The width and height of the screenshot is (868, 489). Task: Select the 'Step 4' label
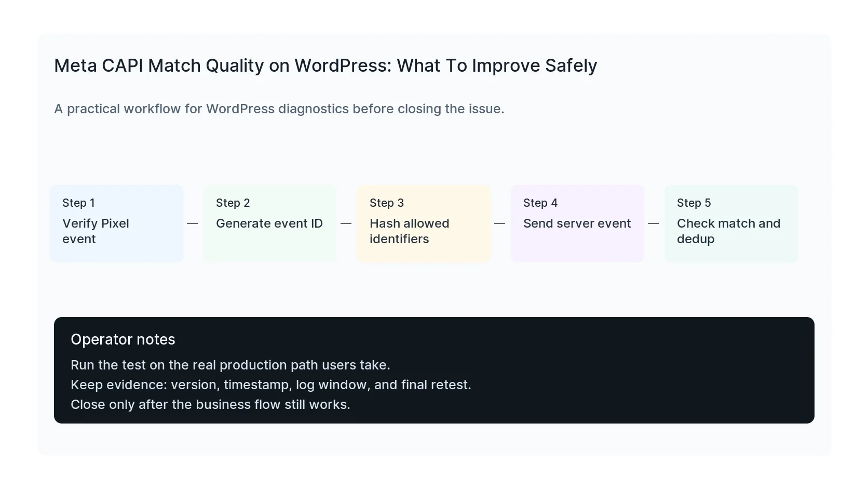click(x=540, y=203)
